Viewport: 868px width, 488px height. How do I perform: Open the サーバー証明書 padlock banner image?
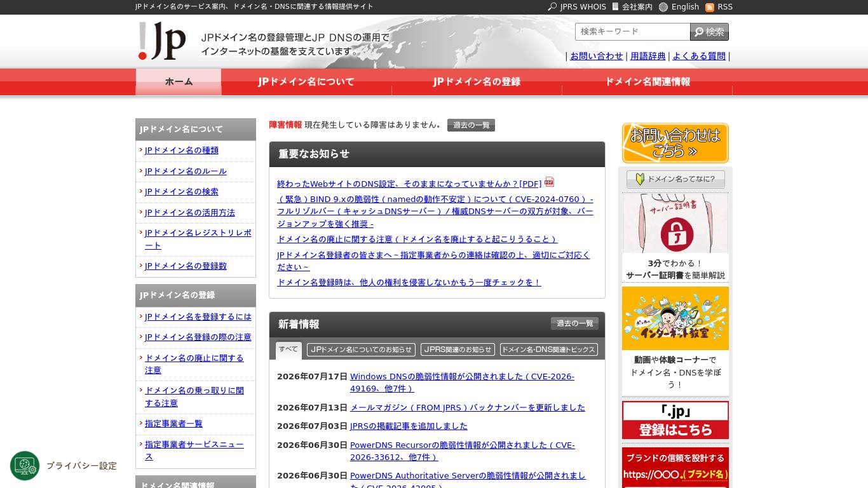[675, 223]
